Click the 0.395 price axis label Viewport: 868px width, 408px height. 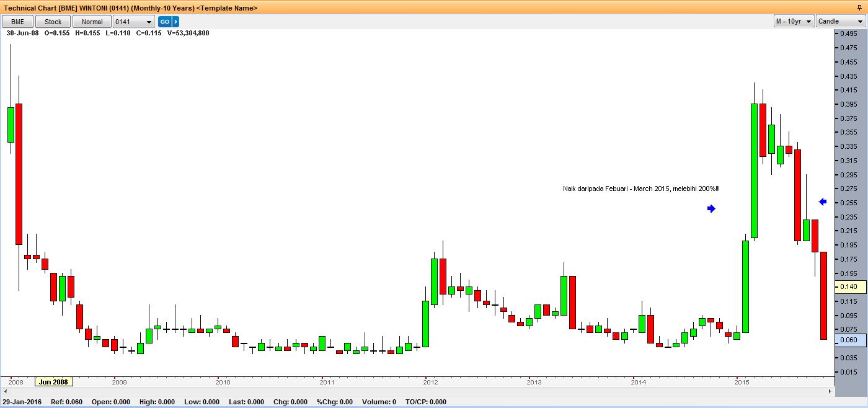click(848, 104)
